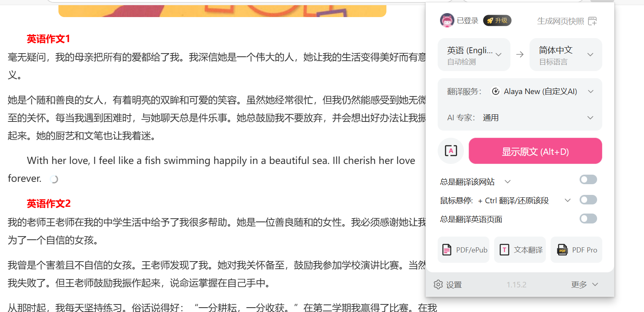Open the PDF Pro tool
Image resolution: width=644 pixels, height=312 pixels.
[576, 250]
